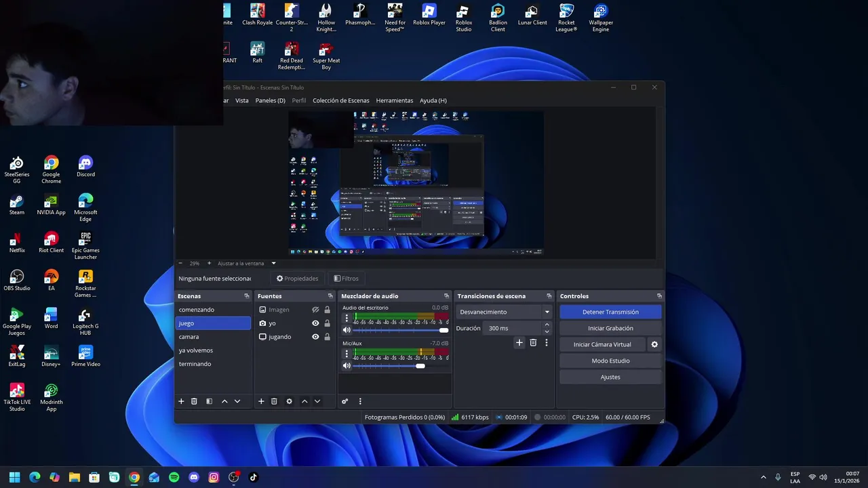Screen dimensions: 868x488
Task: Toggle the lock on the yo source
Action: tap(327, 323)
